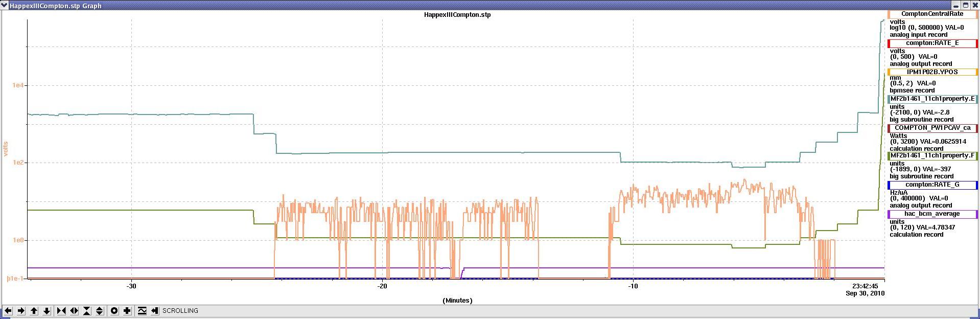Click the (Minutes) X-axis label
The height and width of the screenshot is (319, 980).
[x=457, y=301]
